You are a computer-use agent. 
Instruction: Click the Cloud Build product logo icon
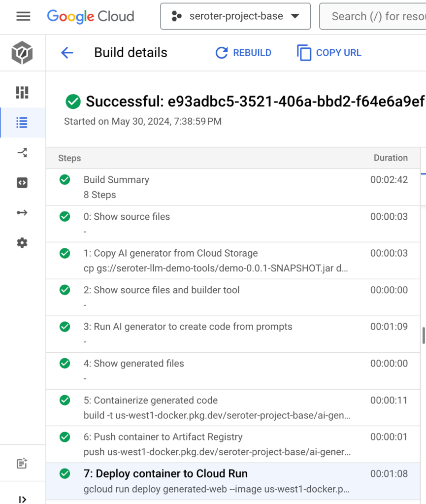click(22, 53)
